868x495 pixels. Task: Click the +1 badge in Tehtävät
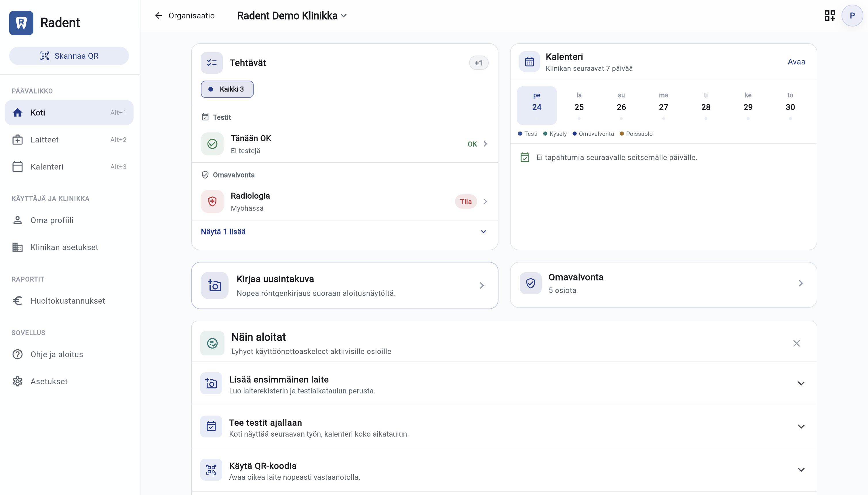pyautogui.click(x=479, y=62)
